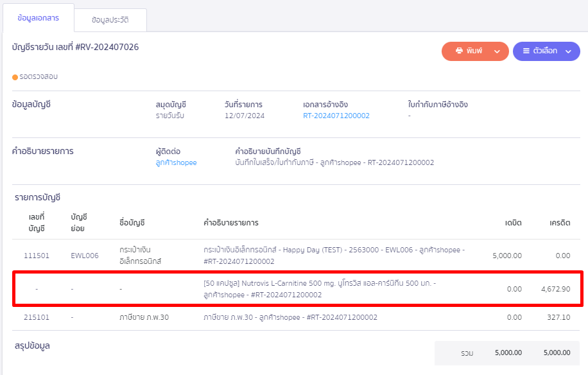Click the ชื่อบัญชี column header
The width and height of the screenshot is (588, 375).
pos(132,222)
